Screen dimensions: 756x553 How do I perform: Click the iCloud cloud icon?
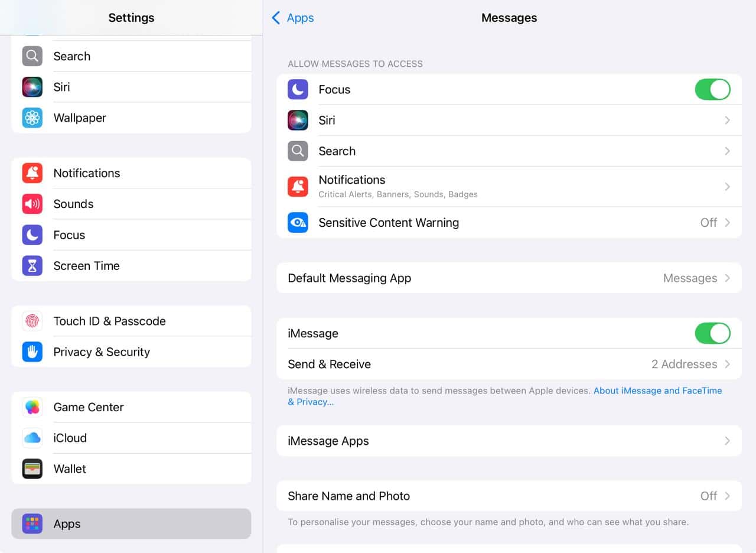tap(32, 438)
